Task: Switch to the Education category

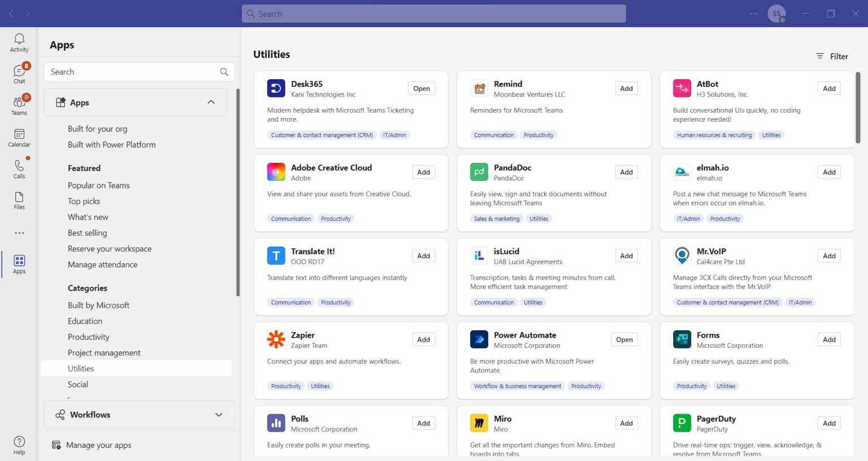Action: (85, 321)
